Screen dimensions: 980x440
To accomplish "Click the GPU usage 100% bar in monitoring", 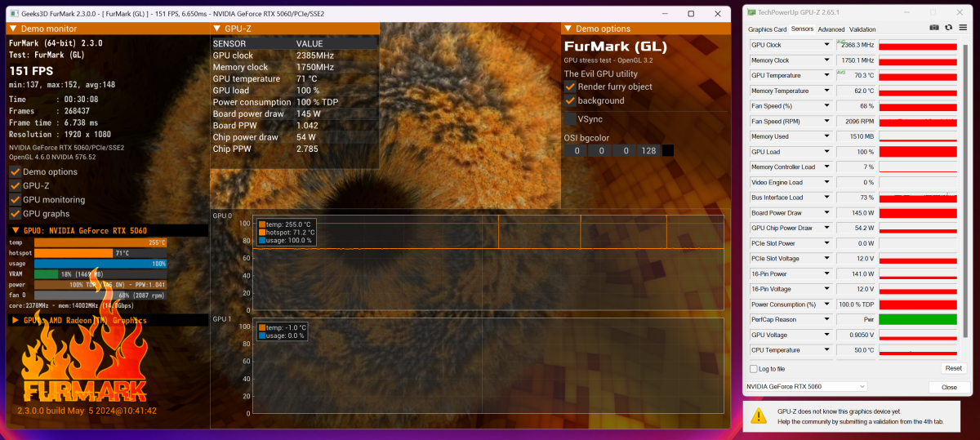I will [100, 264].
